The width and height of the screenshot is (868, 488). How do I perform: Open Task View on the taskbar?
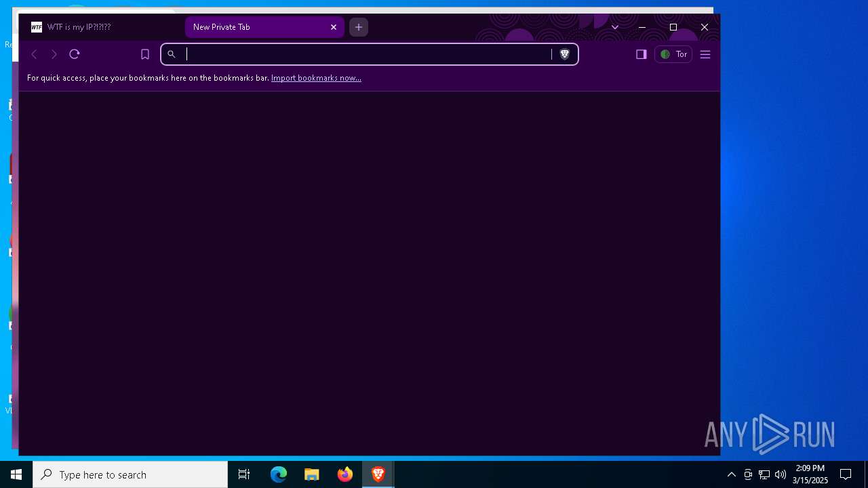pyautogui.click(x=244, y=474)
